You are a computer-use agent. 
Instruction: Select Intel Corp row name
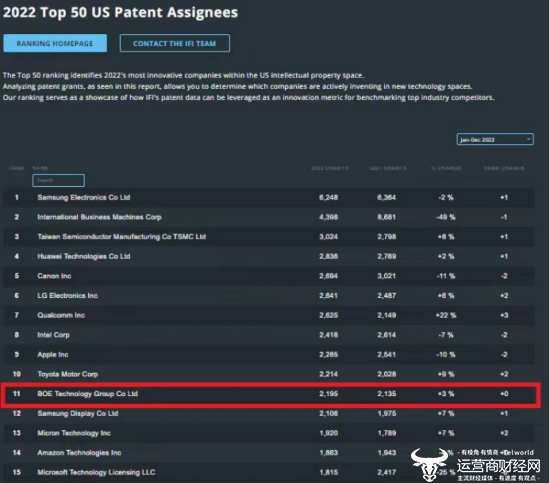point(53,335)
